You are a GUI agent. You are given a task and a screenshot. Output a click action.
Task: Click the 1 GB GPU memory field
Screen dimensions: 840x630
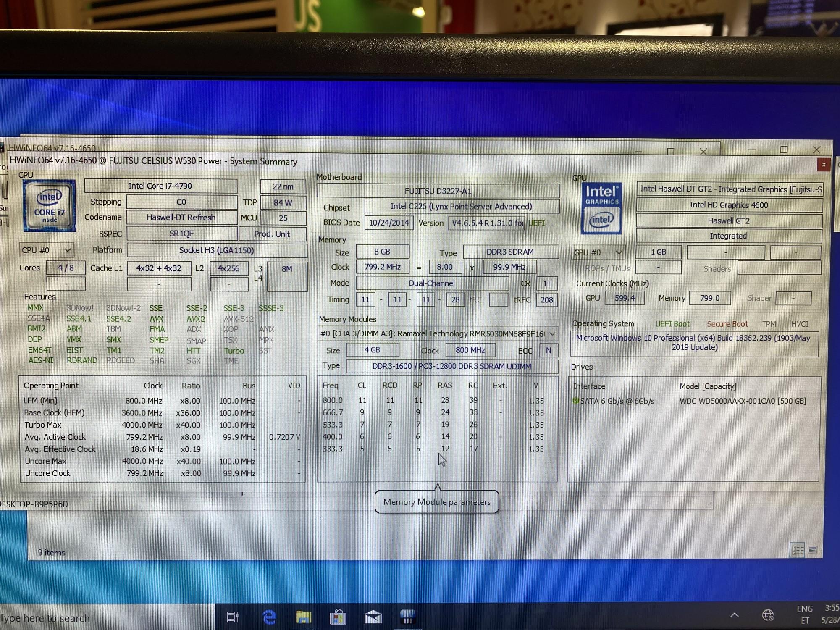coord(658,252)
